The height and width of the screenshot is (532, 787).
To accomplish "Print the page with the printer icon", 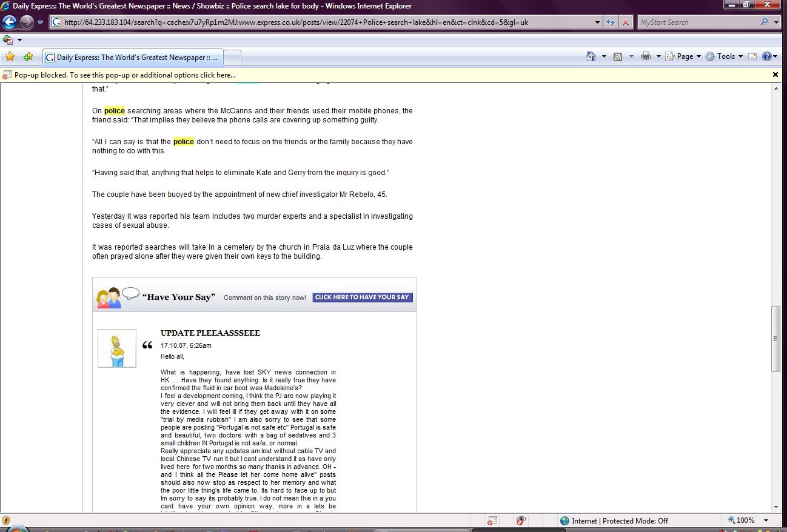I will [x=645, y=56].
